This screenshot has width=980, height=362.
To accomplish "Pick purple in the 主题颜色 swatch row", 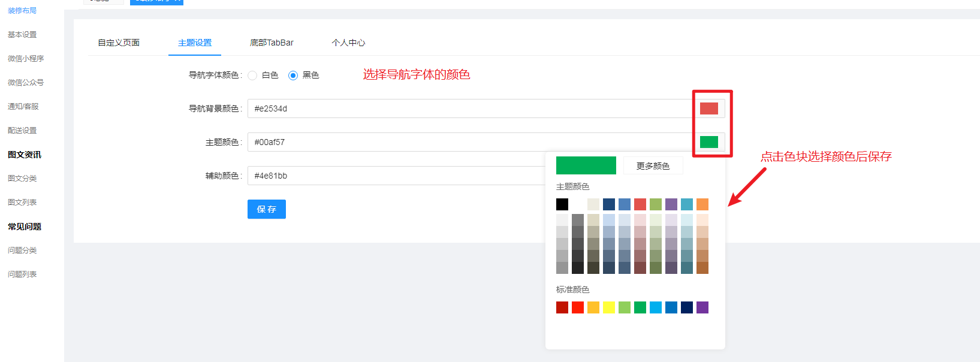I will [x=671, y=204].
